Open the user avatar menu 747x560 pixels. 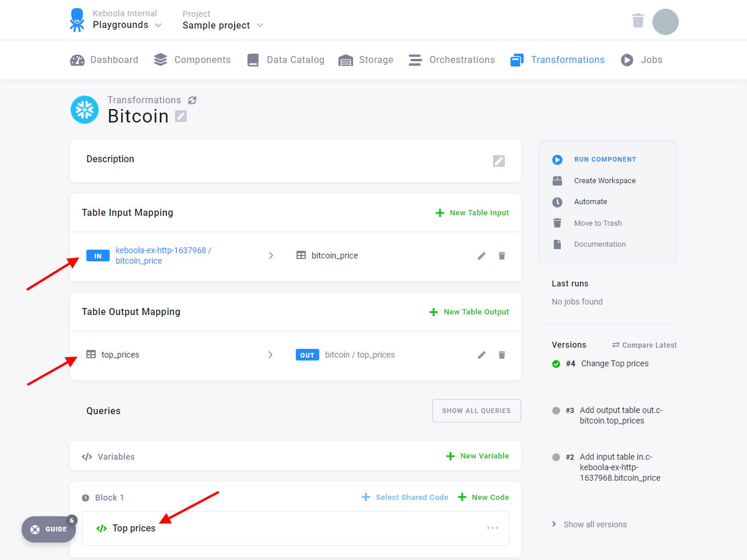pos(665,22)
